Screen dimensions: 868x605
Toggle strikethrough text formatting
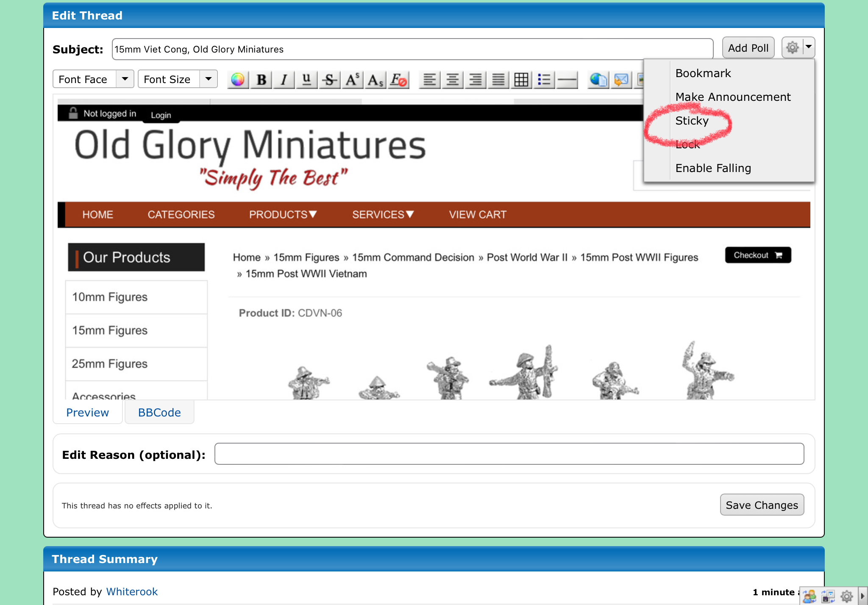pyautogui.click(x=329, y=80)
